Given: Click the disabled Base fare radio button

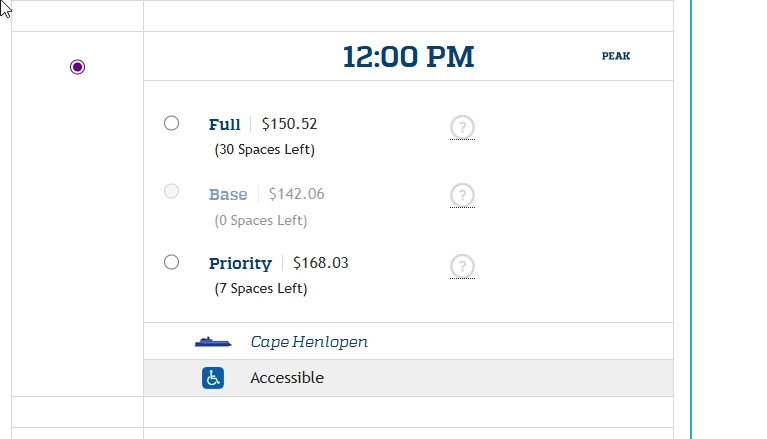Looking at the screenshot, I should 172,191.
